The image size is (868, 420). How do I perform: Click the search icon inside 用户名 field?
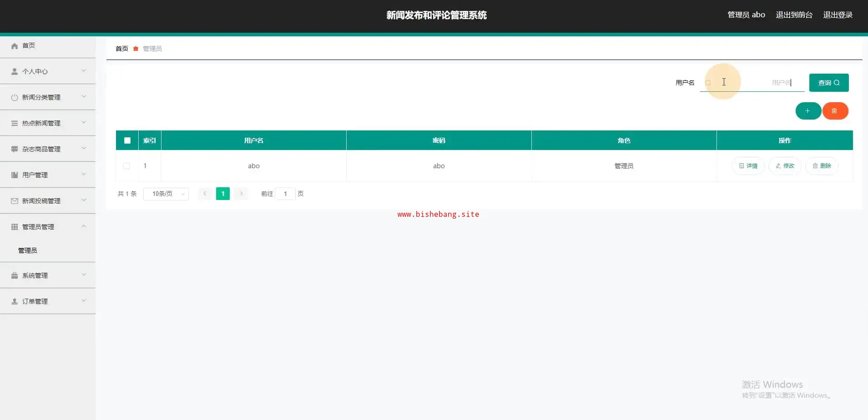[708, 83]
